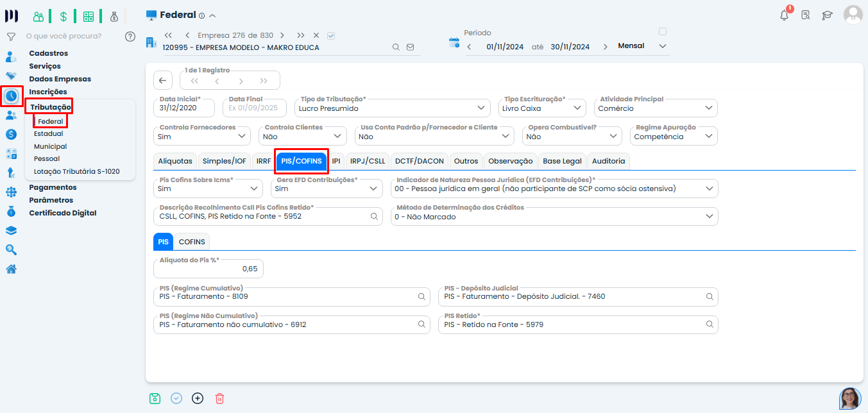Select the COFINS sub-tab
Screen dimensions: 868x413
coord(192,242)
